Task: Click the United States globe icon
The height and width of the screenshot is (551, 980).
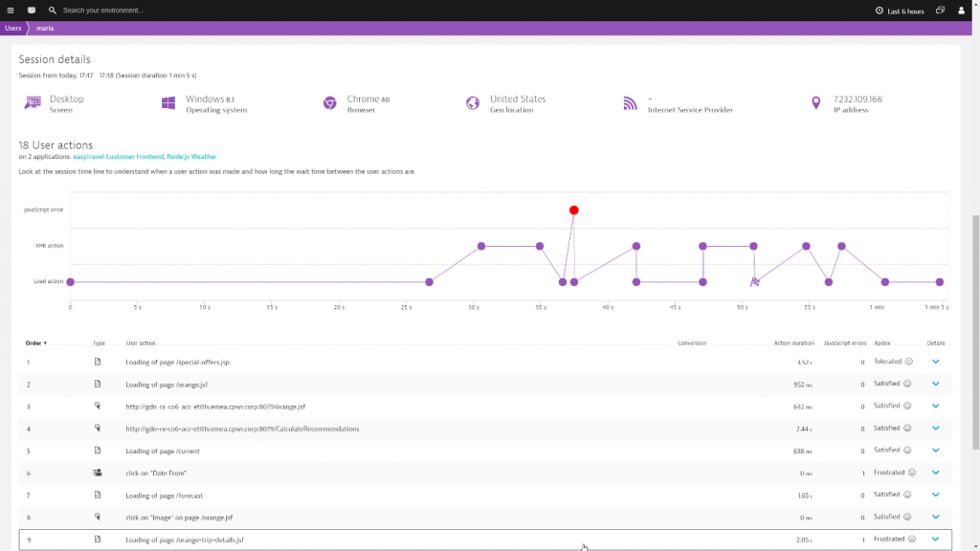Action: [x=472, y=103]
